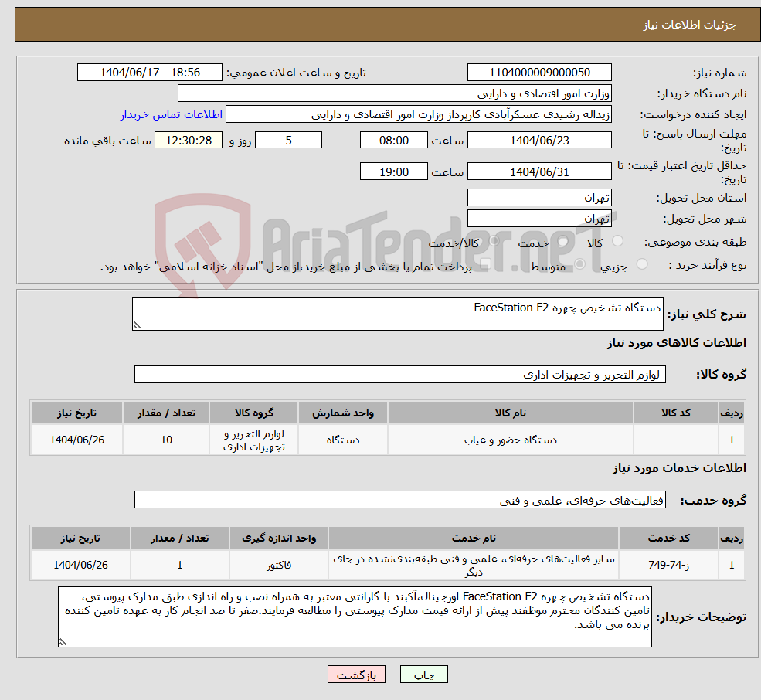Click the reply deadline date field 1404/06/23

(x=538, y=140)
